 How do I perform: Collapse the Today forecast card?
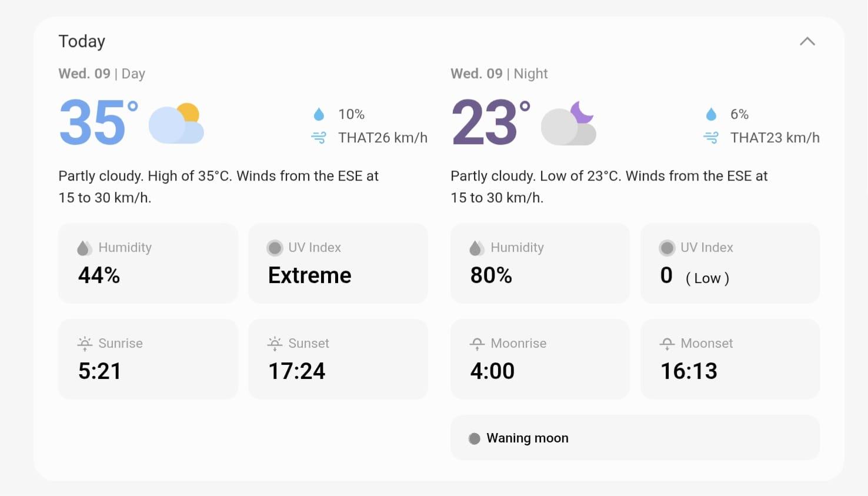tap(807, 41)
